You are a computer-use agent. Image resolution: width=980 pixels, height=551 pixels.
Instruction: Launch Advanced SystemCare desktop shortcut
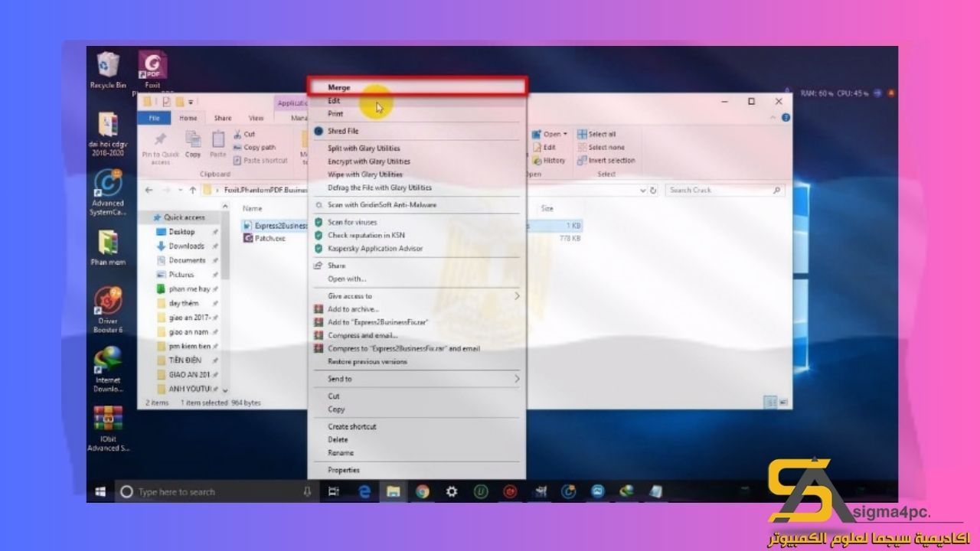pos(108,192)
